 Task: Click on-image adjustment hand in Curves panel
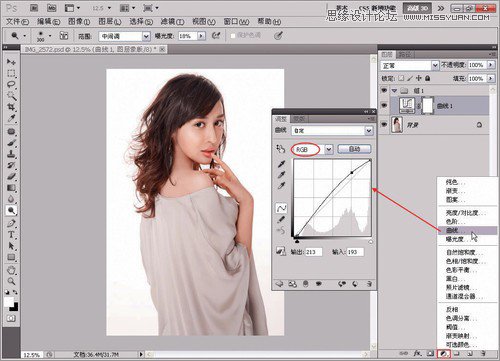tap(280, 149)
